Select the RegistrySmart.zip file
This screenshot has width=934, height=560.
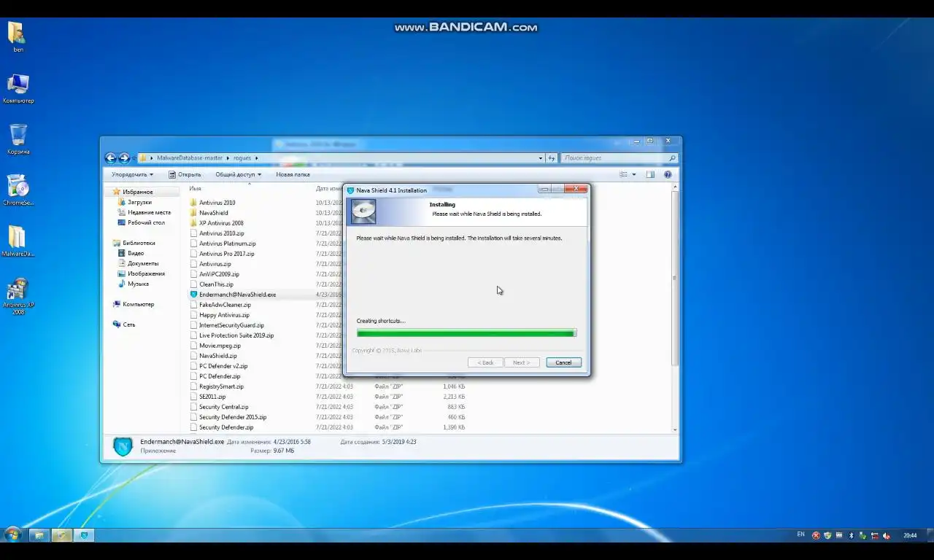pyautogui.click(x=221, y=386)
